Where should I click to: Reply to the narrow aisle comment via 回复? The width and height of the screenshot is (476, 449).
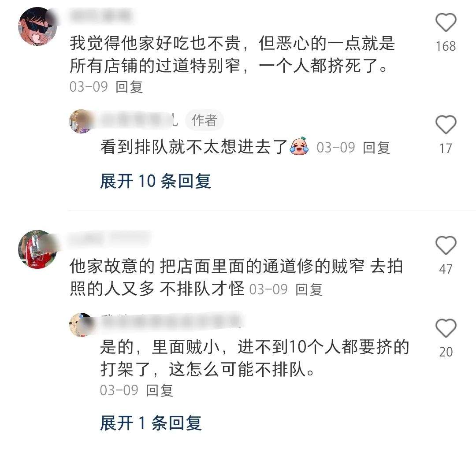click(x=129, y=87)
